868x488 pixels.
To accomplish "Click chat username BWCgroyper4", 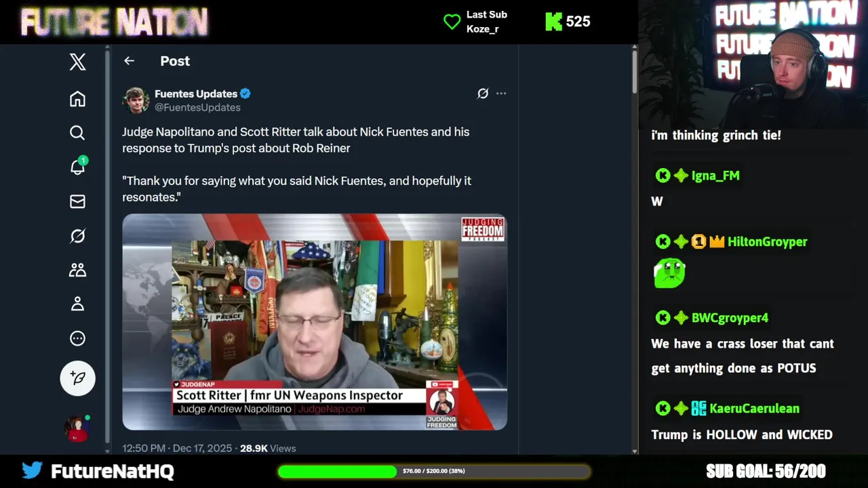I will pos(730,317).
